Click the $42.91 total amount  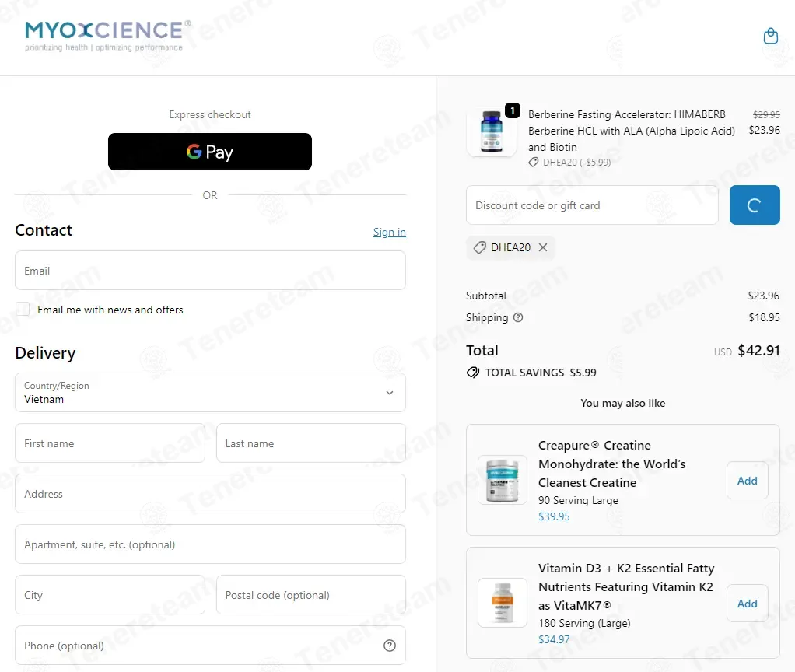pos(758,351)
